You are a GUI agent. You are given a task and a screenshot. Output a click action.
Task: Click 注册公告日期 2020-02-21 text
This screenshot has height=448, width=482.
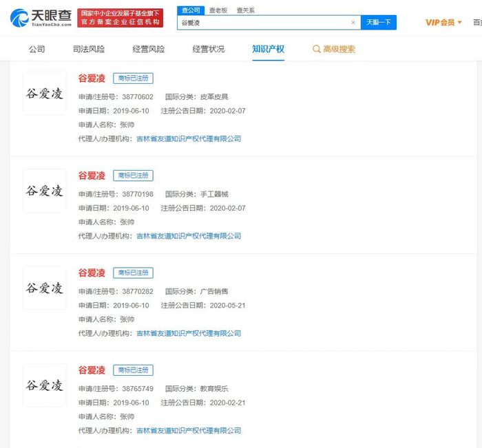[203, 403]
